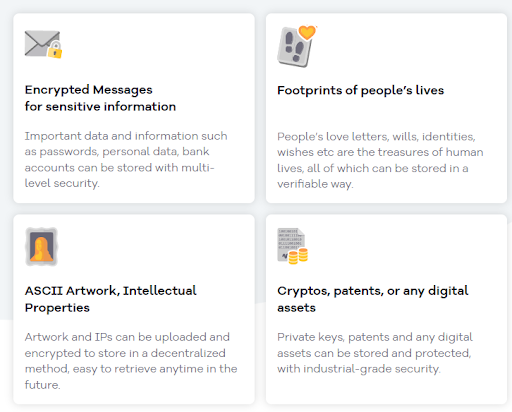512x412 pixels.
Task: Click the footprints tile icon
Action: click(297, 46)
